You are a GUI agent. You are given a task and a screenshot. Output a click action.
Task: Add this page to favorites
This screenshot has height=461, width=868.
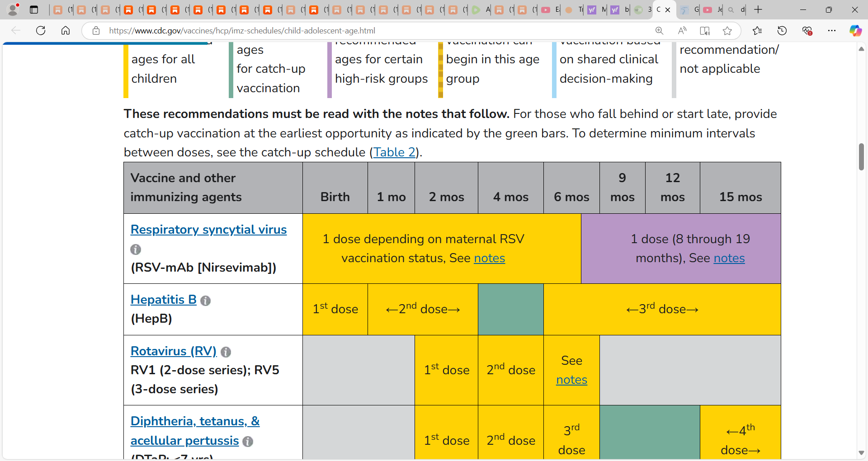point(727,31)
